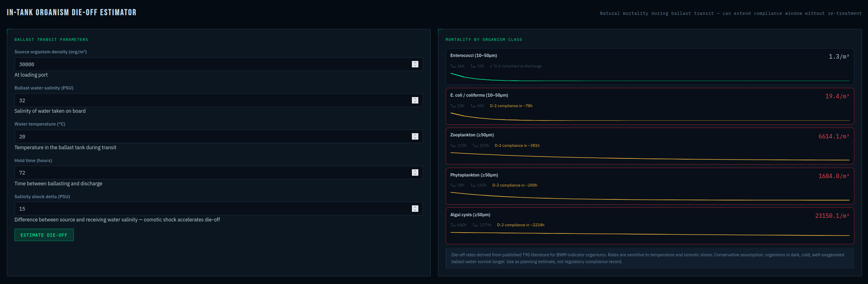This screenshot has height=284, width=868.
Task: Focus the Ballast water salinity input field
Action: coord(218,100)
